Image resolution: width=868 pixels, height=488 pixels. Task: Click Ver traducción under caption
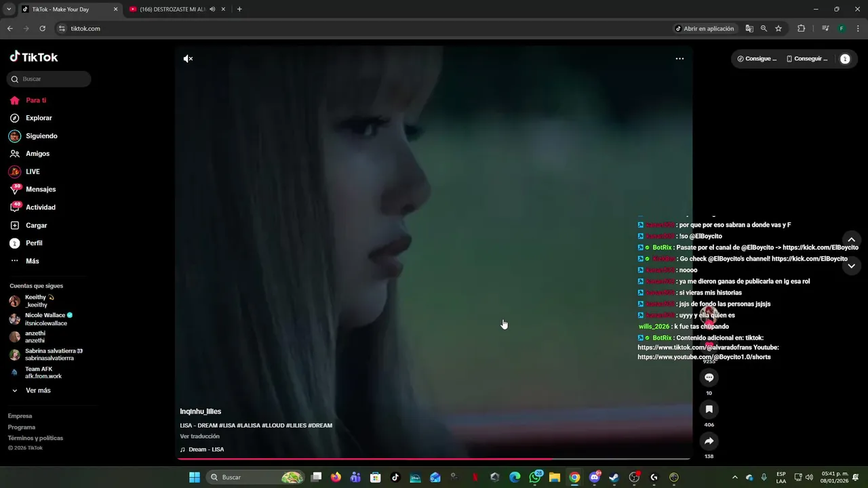point(199,436)
